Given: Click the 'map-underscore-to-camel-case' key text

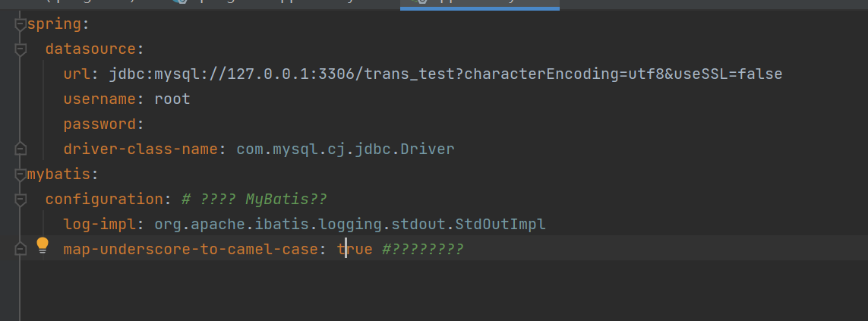Looking at the screenshot, I should click(191, 249).
